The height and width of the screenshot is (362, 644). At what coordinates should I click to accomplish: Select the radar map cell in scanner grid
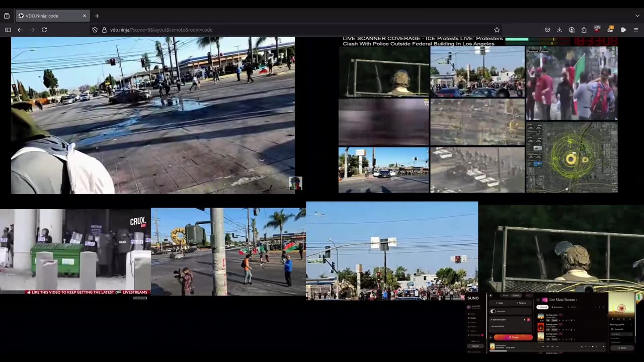click(x=572, y=157)
